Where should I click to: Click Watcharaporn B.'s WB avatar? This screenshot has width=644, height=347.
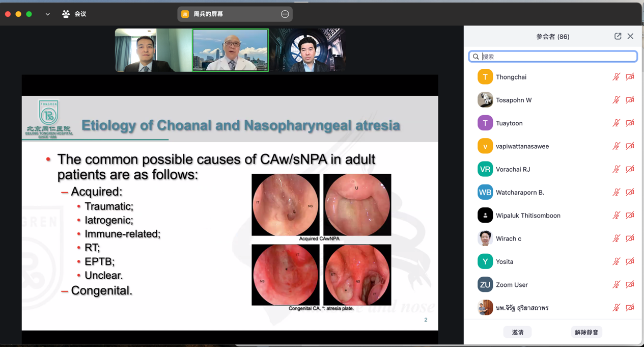pos(485,192)
